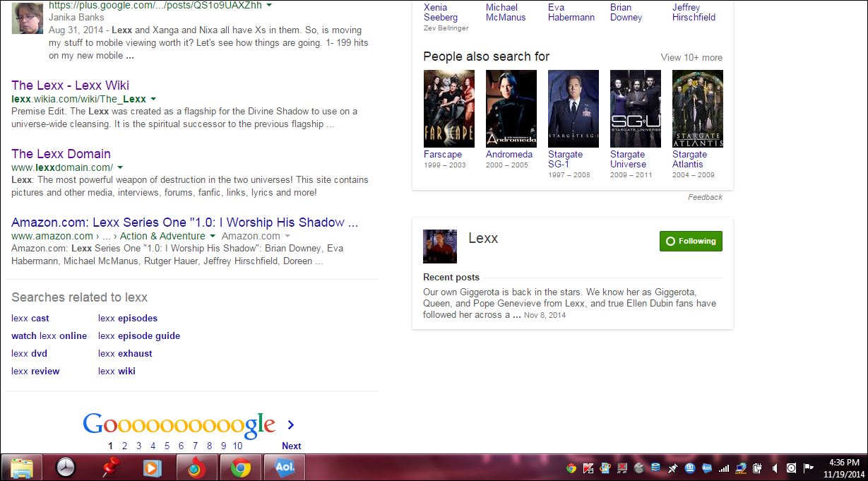Image resolution: width=868 pixels, height=481 pixels.
Task: Click Chrome icon in the system tray
Action: pyautogui.click(x=571, y=468)
